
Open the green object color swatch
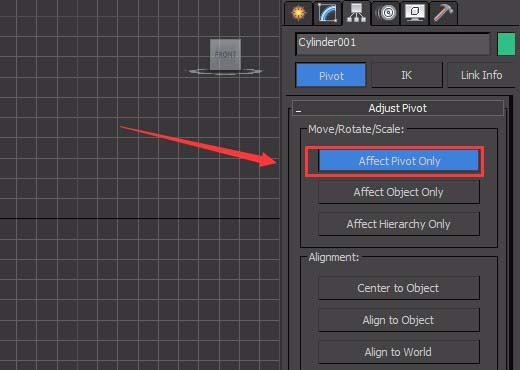(506, 44)
